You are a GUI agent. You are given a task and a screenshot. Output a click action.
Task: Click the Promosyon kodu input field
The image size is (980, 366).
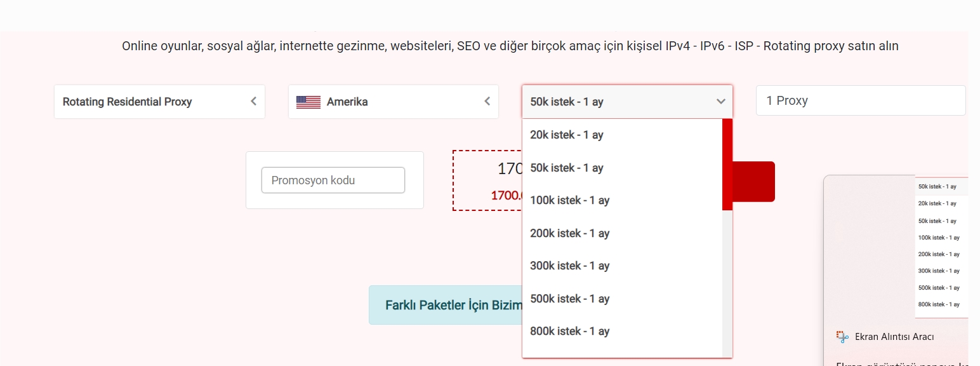[333, 180]
